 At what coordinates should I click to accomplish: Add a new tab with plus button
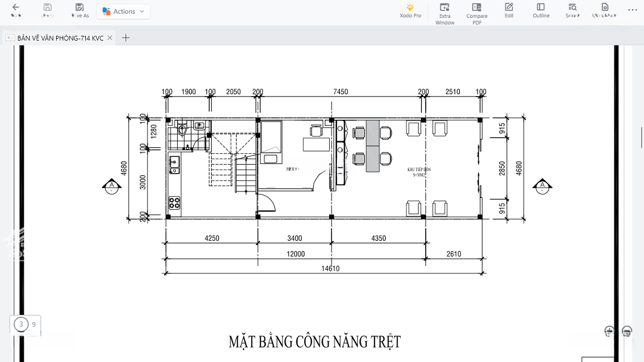pos(126,38)
